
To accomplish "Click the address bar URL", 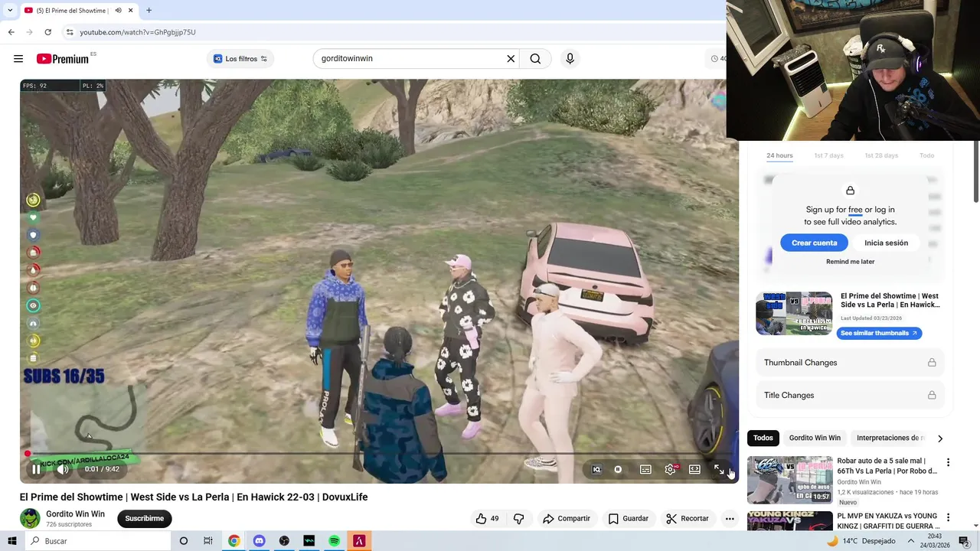I will pos(138,32).
